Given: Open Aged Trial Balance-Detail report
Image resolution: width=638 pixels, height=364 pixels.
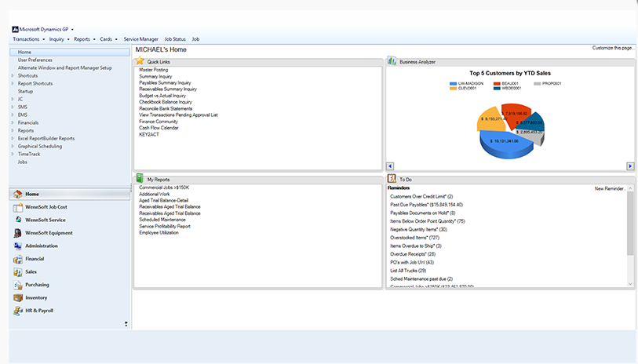Looking at the screenshot, I should pyautogui.click(x=163, y=201).
